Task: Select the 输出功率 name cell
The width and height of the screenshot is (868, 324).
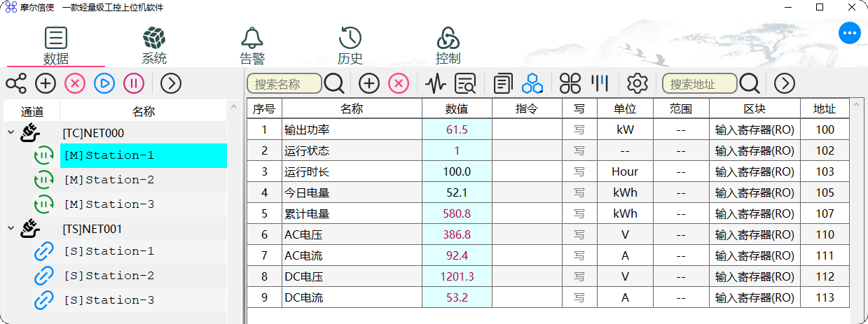Action: [352, 129]
